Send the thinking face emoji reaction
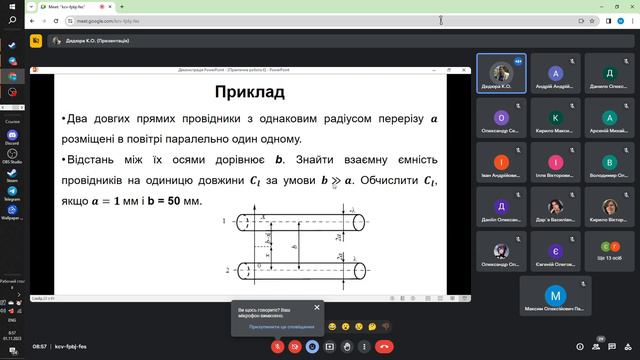Image resolution: width=640 pixels, height=360 pixels. (372, 327)
